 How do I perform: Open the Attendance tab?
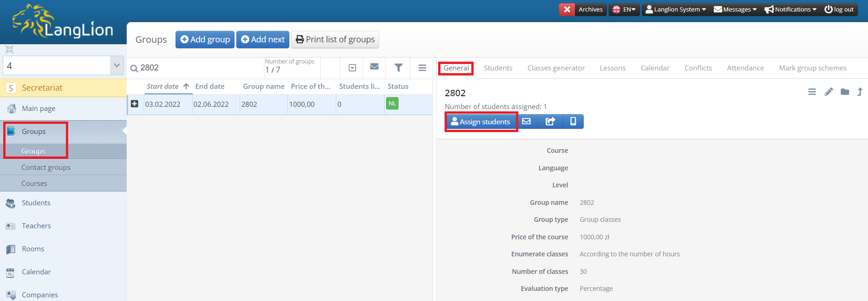[745, 68]
